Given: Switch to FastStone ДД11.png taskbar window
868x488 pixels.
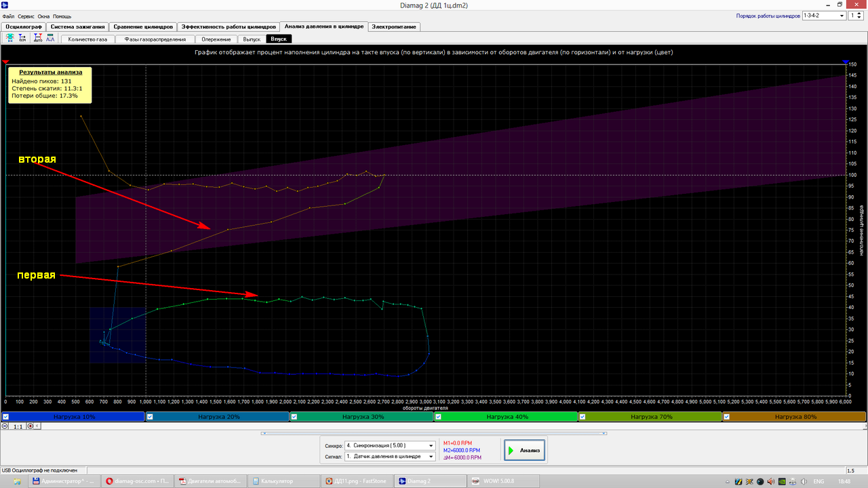Looking at the screenshot, I should point(357,481).
